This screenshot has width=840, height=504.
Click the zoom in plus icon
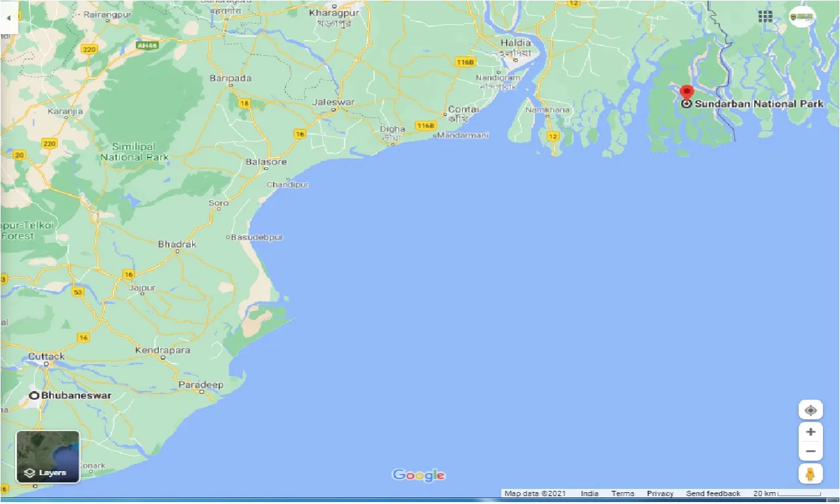click(x=810, y=431)
